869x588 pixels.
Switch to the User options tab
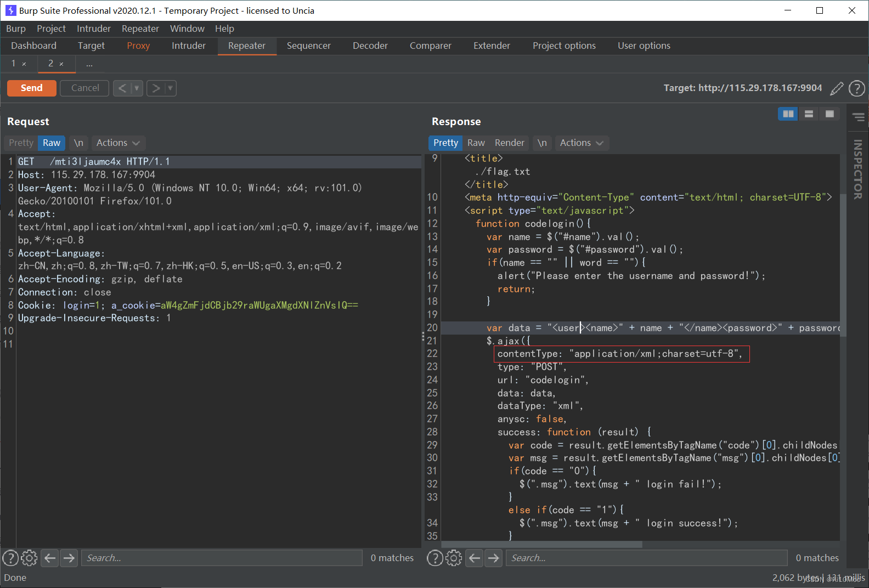click(644, 46)
